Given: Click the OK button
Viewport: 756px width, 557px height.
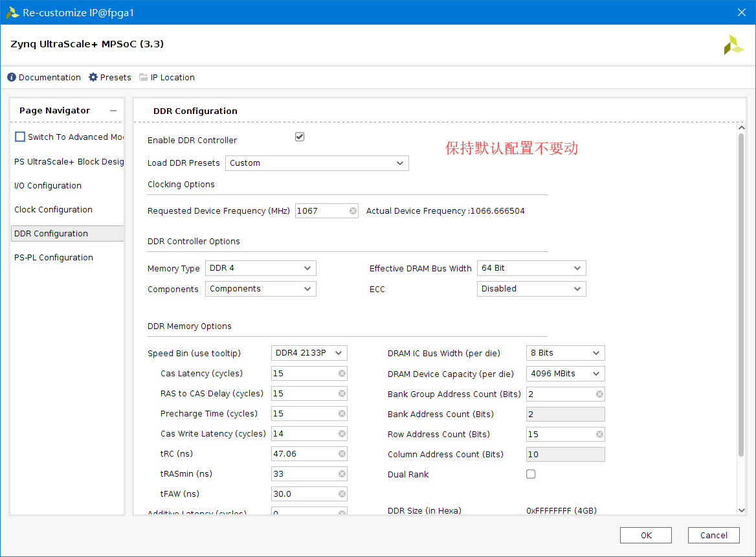Looking at the screenshot, I should pyautogui.click(x=645, y=535).
